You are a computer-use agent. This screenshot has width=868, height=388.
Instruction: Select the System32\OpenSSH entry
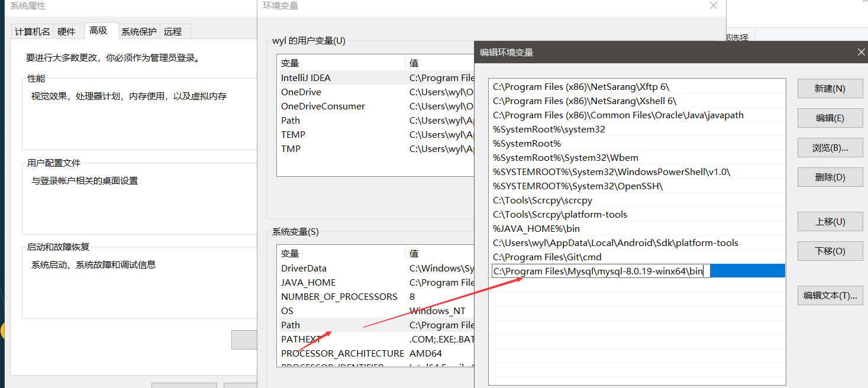638,186
